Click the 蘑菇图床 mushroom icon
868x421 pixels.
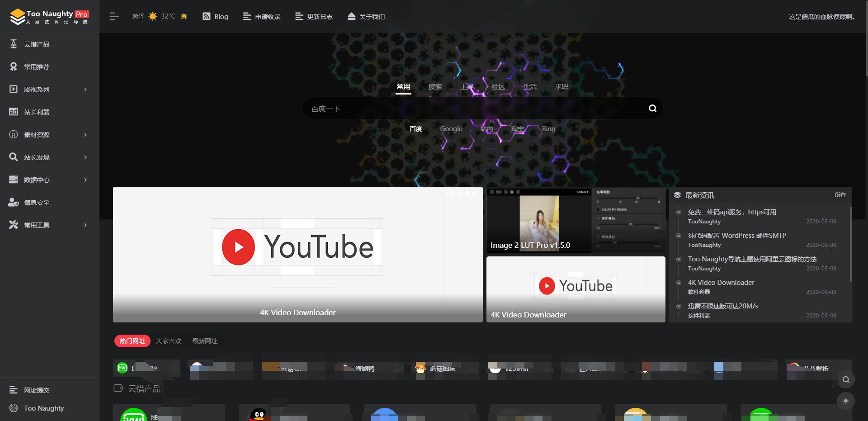[420, 368]
